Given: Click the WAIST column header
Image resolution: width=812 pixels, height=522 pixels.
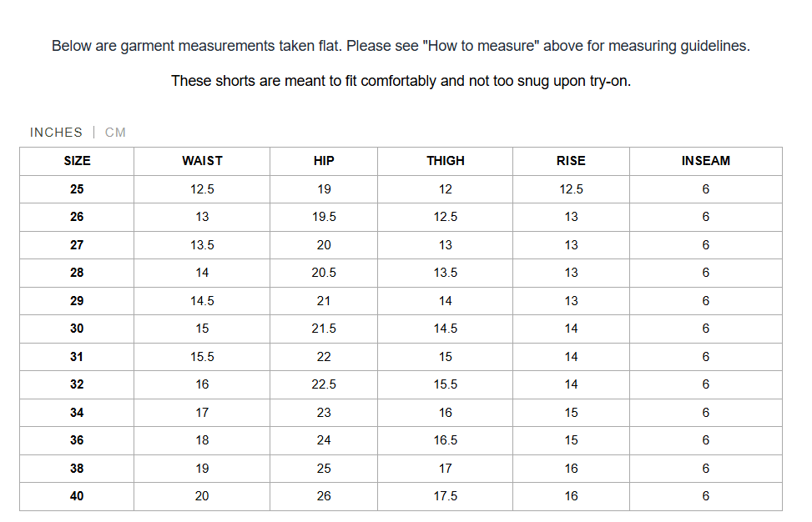Looking at the screenshot, I should [x=202, y=161].
